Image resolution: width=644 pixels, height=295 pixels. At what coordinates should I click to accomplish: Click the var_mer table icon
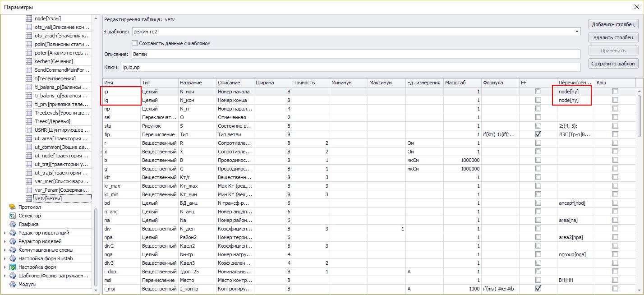(29, 181)
